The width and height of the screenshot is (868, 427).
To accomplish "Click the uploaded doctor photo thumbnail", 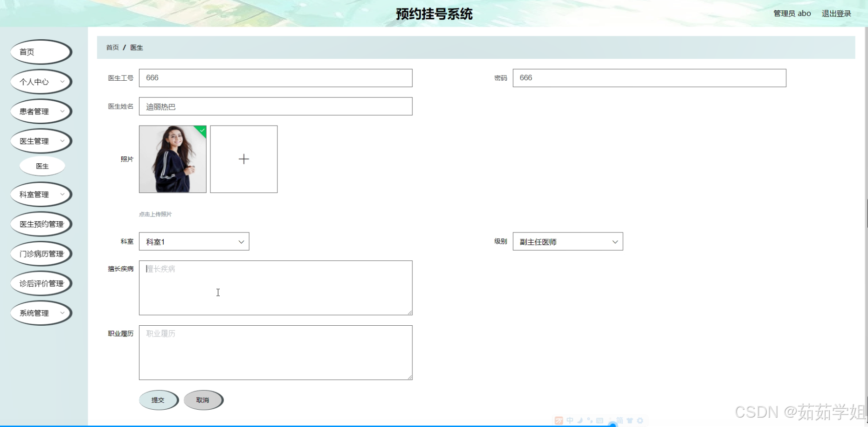I will [x=173, y=159].
